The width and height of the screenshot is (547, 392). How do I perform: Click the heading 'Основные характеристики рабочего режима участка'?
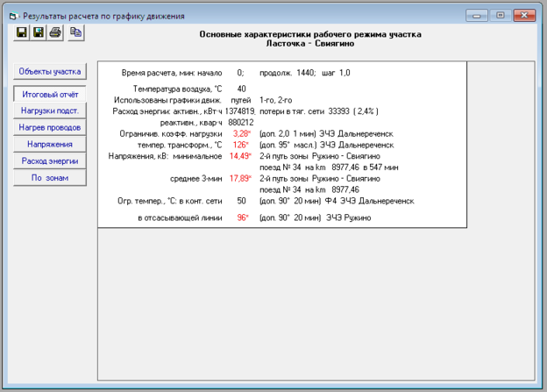310,34
